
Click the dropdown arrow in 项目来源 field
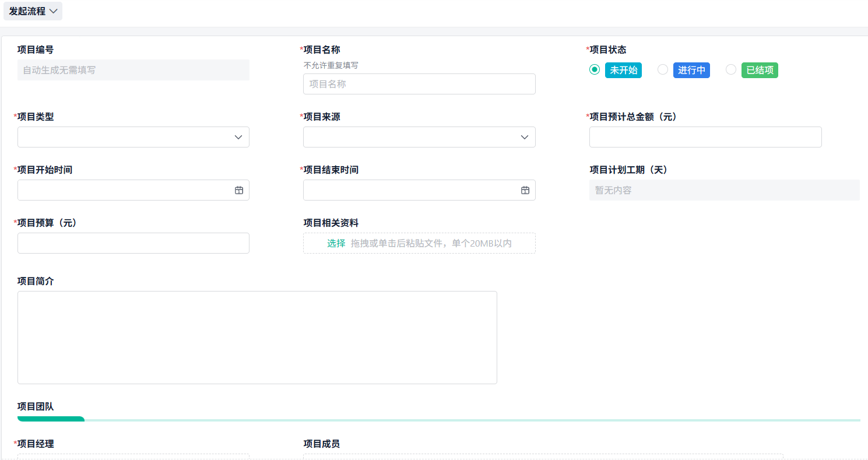[523, 136]
